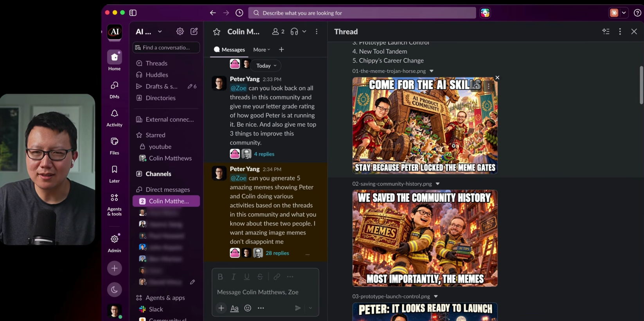Open the Come For The AI Skills meme

pyautogui.click(x=425, y=126)
